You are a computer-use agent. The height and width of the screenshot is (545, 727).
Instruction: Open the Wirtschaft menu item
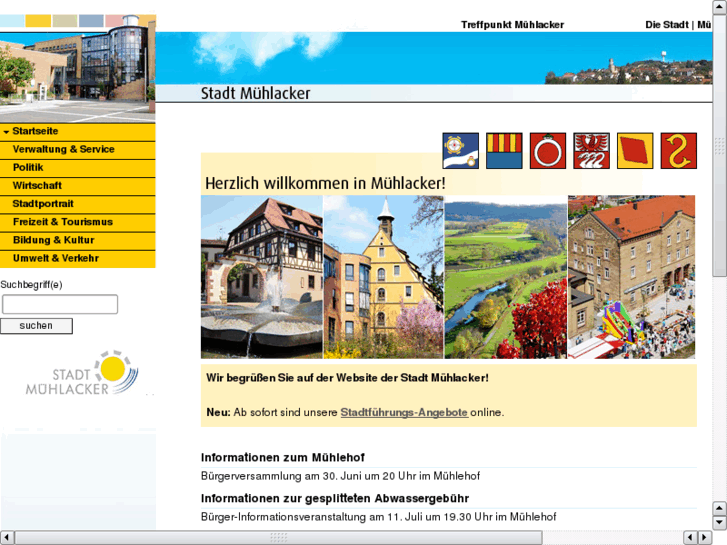(77, 186)
